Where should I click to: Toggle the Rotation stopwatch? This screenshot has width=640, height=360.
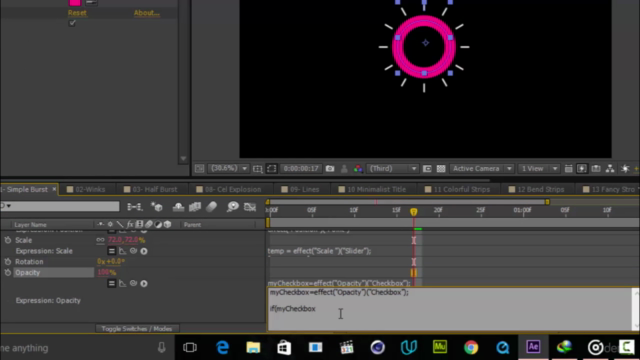[8, 262]
